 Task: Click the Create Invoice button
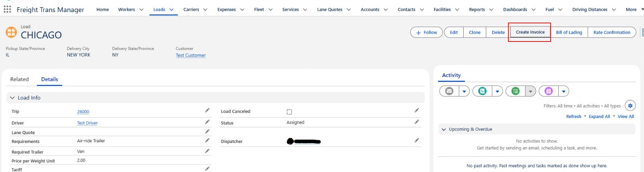(530, 32)
